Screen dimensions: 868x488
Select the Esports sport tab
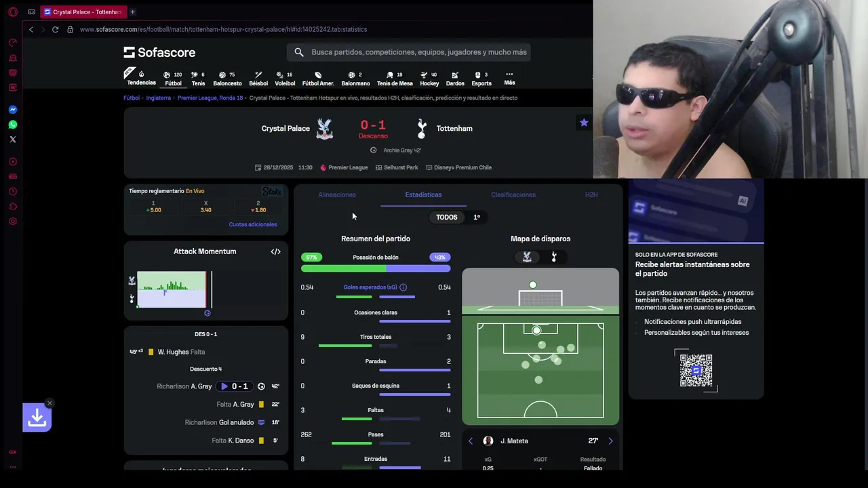[x=481, y=79]
